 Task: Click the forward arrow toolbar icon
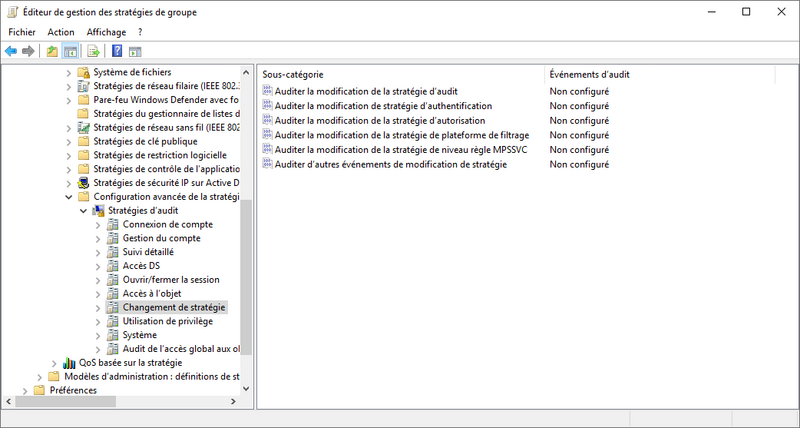coord(29,51)
